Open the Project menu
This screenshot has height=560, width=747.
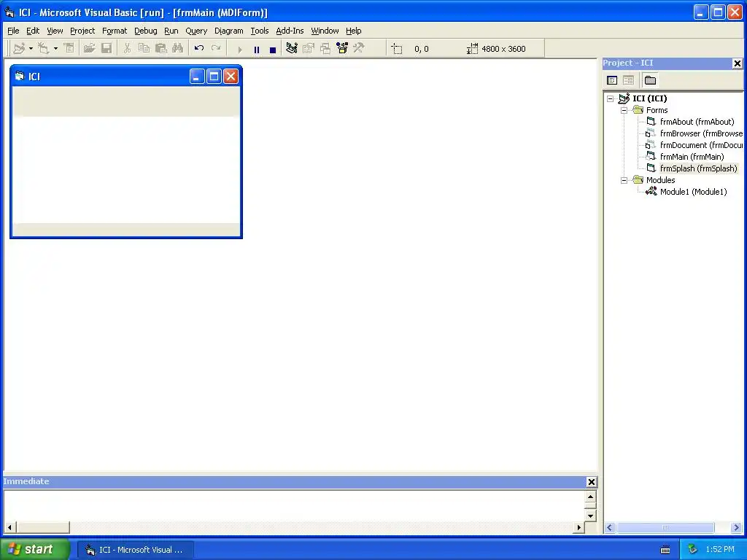(x=82, y=31)
